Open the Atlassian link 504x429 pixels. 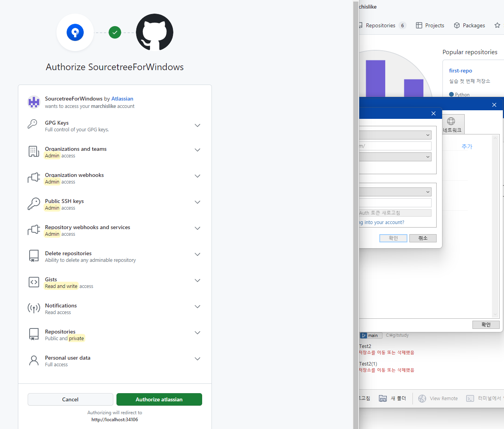click(x=122, y=99)
